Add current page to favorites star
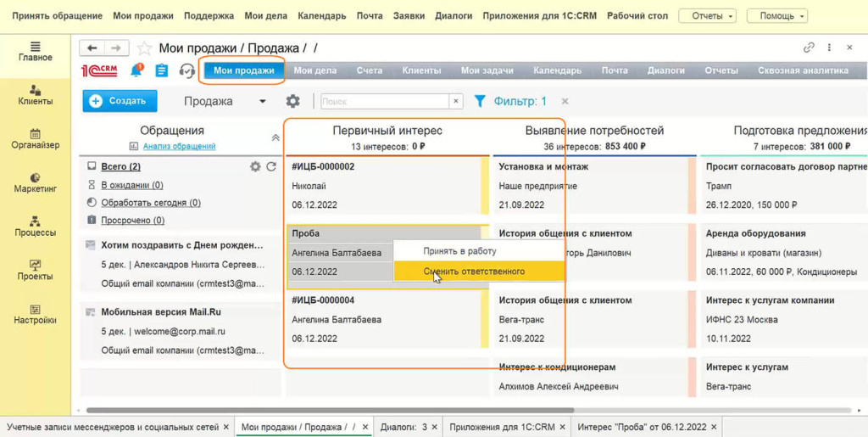The image size is (868, 437). (x=145, y=48)
